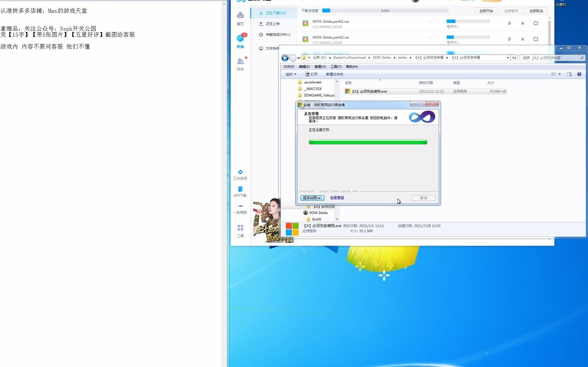
Task: Cancel download of NSPK Zelda.part02.rar
Action: tap(523, 39)
